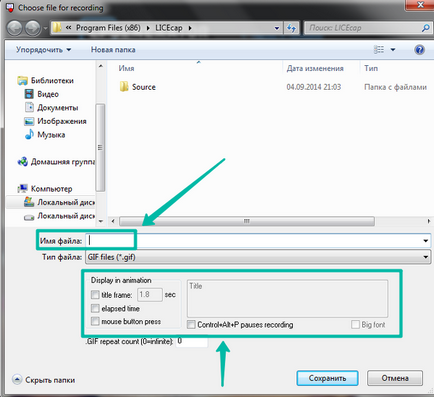The height and width of the screenshot is (397, 434).
Task: Click Новая папка toolbar button
Action: pyautogui.click(x=113, y=50)
